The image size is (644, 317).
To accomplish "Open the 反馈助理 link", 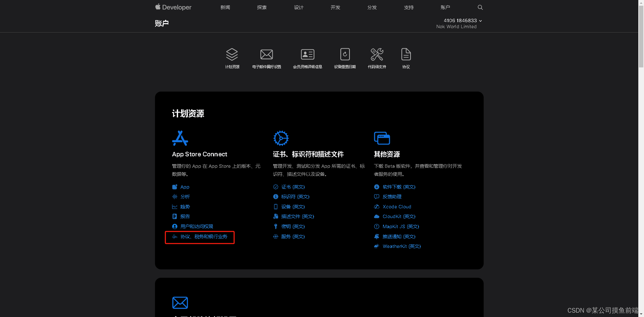I will pos(392,197).
